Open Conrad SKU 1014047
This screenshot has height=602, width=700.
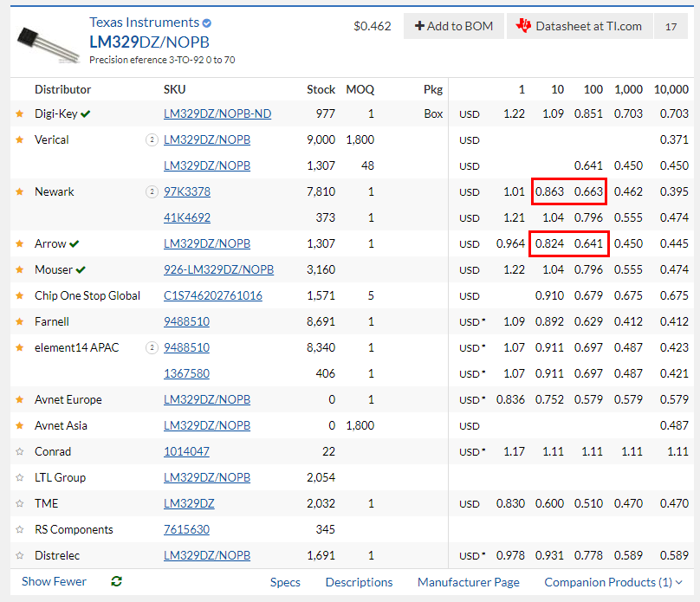pyautogui.click(x=186, y=451)
